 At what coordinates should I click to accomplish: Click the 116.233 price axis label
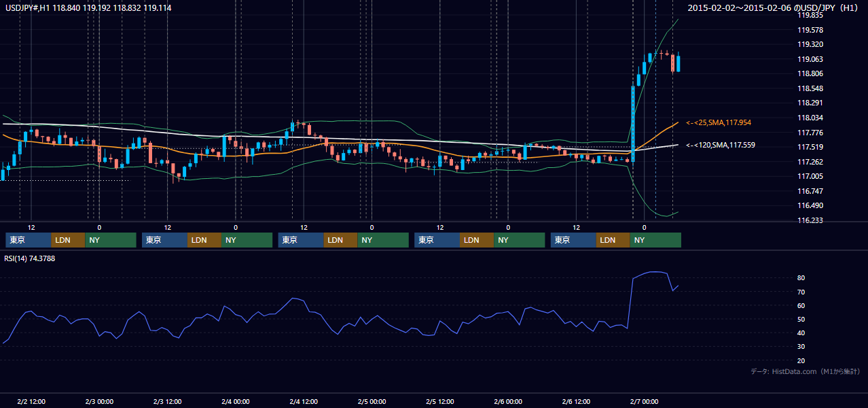(810, 220)
